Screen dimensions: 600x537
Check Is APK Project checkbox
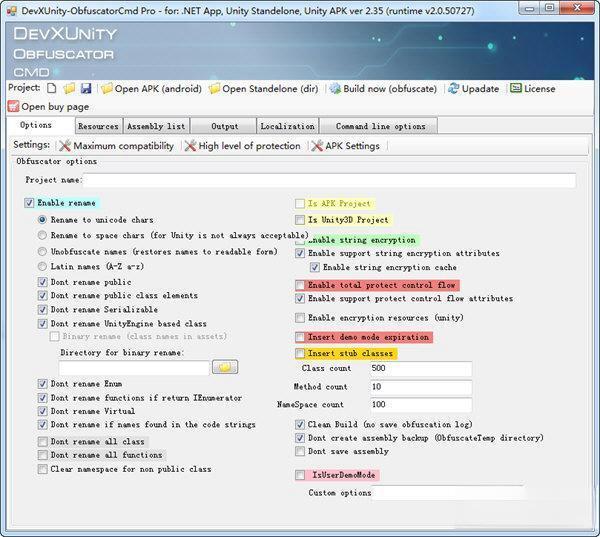point(300,204)
